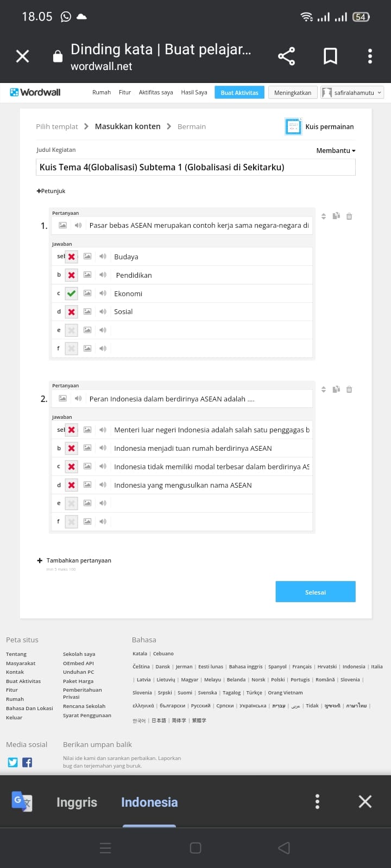Open the browser three-dot overflow menu

370,56
